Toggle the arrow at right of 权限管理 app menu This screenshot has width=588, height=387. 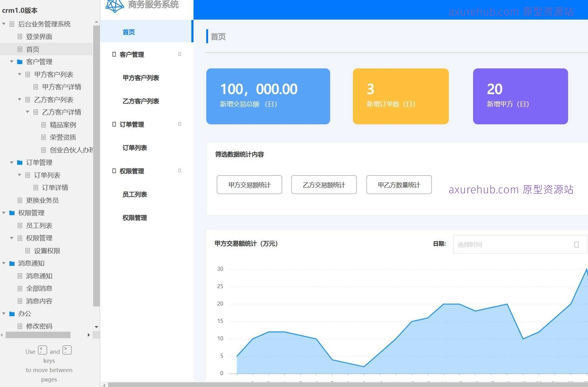180,171
